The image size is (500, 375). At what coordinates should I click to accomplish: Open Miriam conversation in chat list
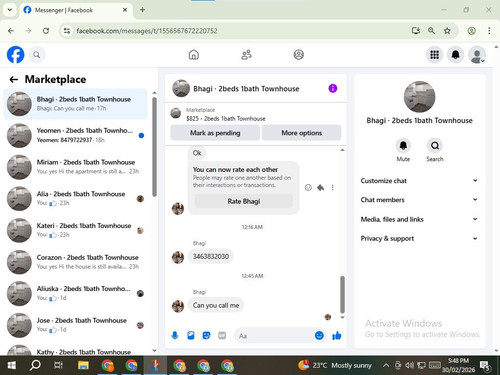(75, 167)
